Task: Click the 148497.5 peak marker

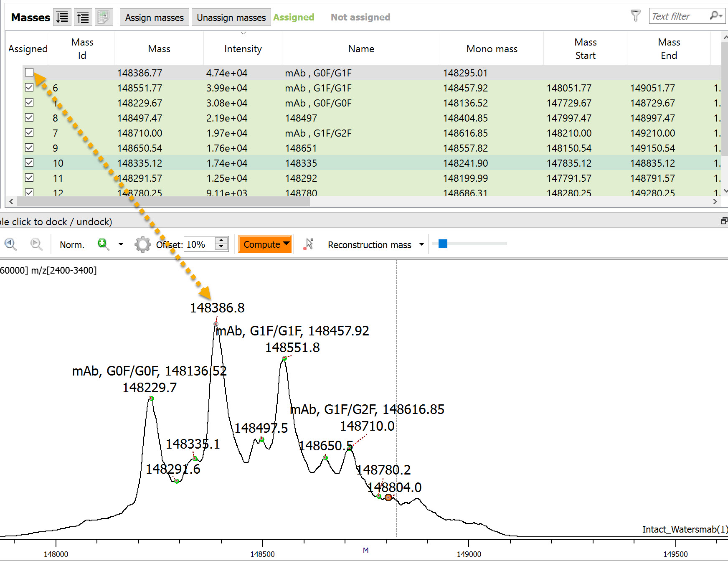Action: click(x=262, y=439)
